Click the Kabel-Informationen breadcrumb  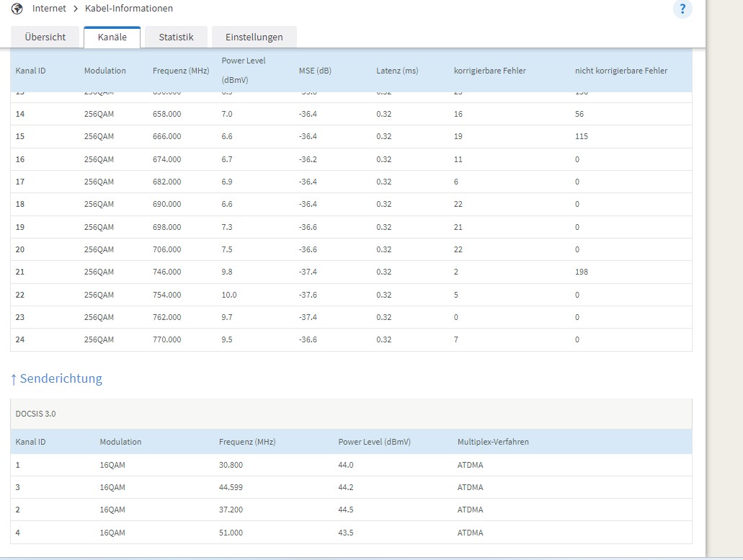tap(129, 9)
